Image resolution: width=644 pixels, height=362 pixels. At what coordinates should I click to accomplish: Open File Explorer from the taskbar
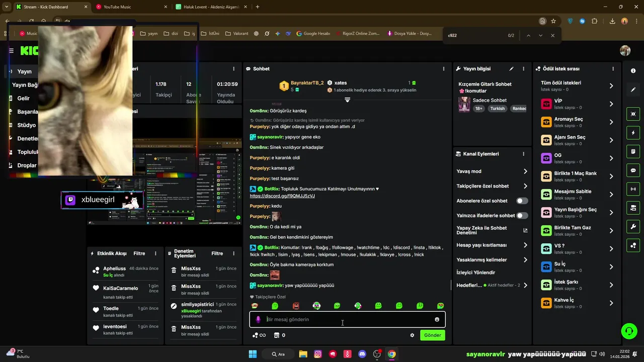tap(303, 354)
